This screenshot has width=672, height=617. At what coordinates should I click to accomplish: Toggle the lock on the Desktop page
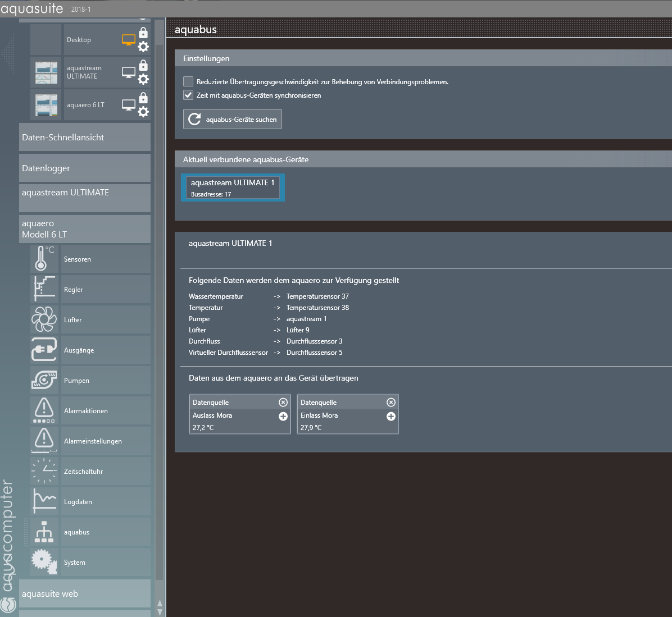(143, 33)
